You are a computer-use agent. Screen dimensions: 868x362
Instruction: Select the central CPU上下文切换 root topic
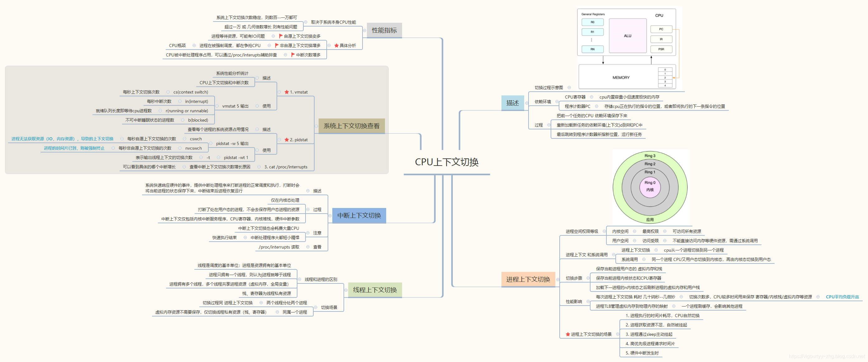tap(447, 162)
